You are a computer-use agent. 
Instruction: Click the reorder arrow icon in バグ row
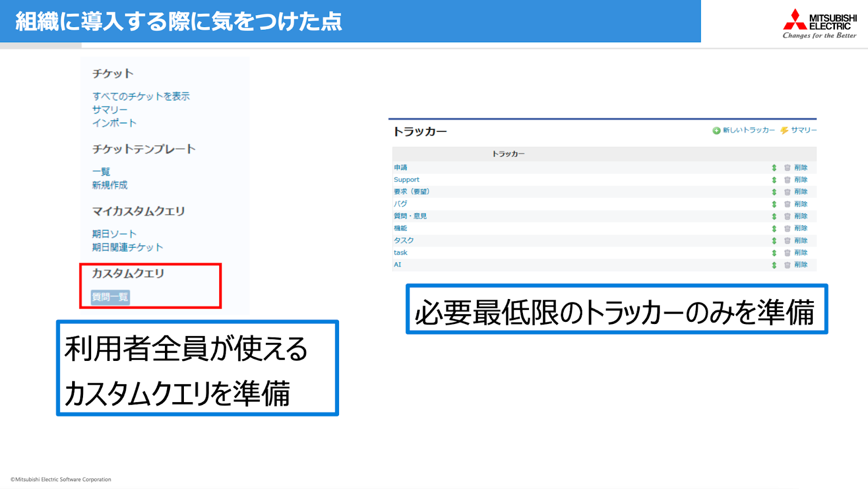click(x=774, y=204)
